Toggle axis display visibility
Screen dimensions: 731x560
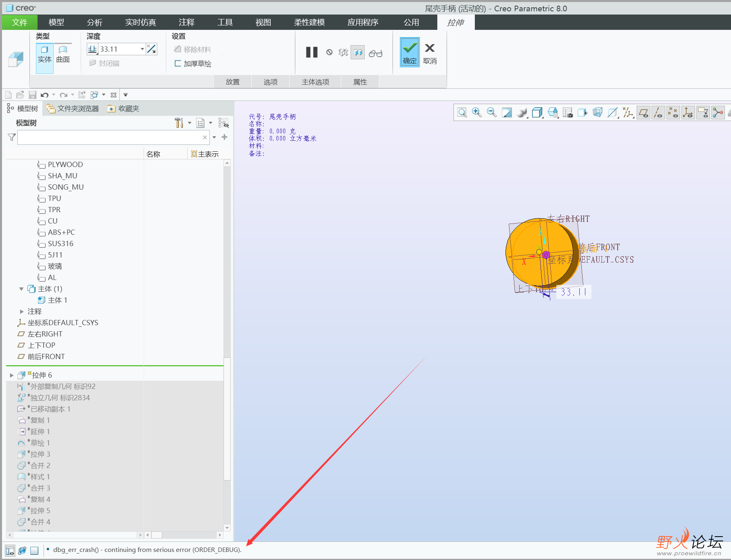[x=658, y=113]
